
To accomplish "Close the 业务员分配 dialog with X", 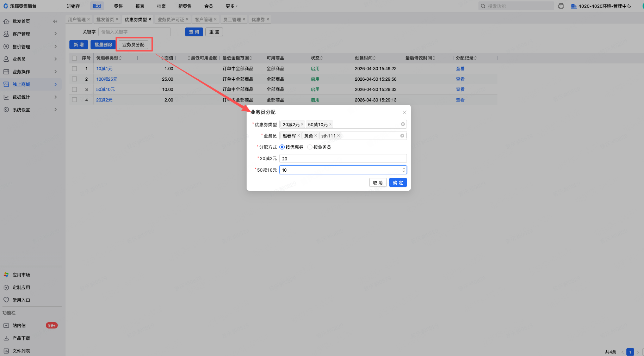I will pos(404,112).
